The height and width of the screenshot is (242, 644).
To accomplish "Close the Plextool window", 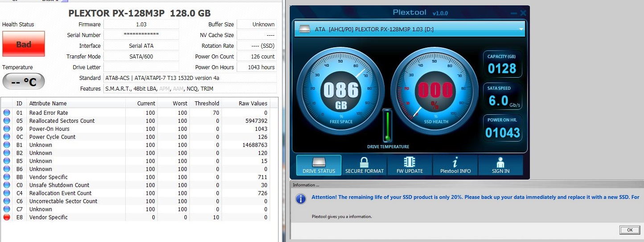I will (x=522, y=13).
